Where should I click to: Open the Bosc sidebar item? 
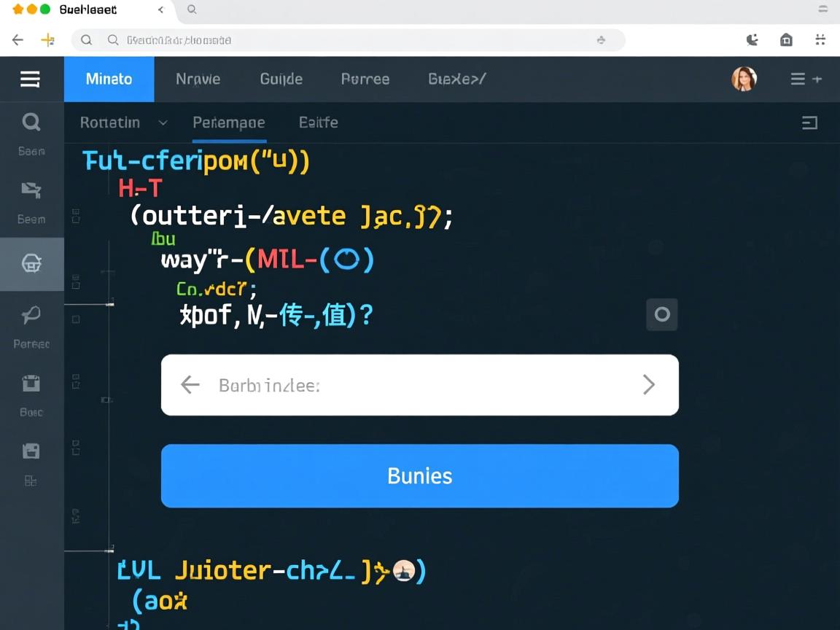[31, 384]
